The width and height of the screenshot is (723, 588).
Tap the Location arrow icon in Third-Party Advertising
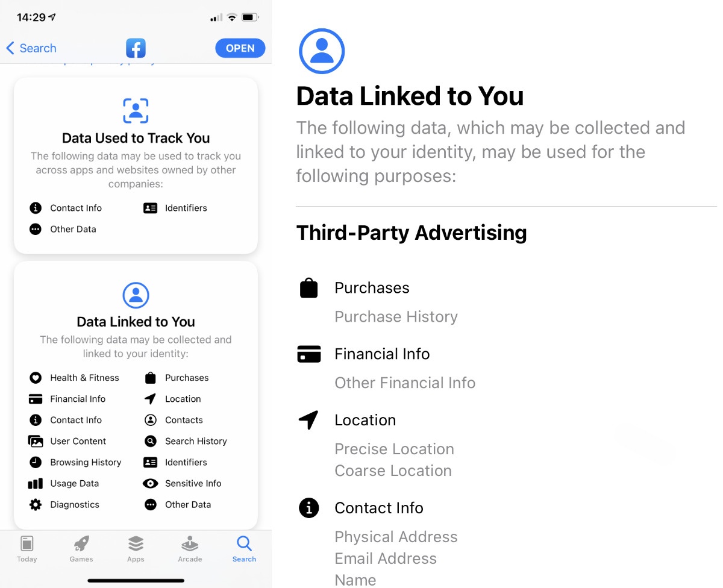click(x=308, y=420)
